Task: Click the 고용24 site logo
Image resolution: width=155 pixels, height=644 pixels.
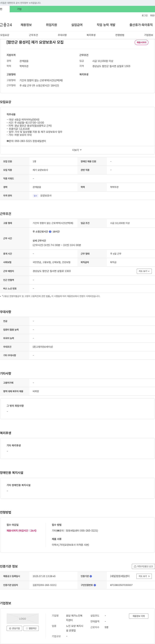Action: coord(6,25)
